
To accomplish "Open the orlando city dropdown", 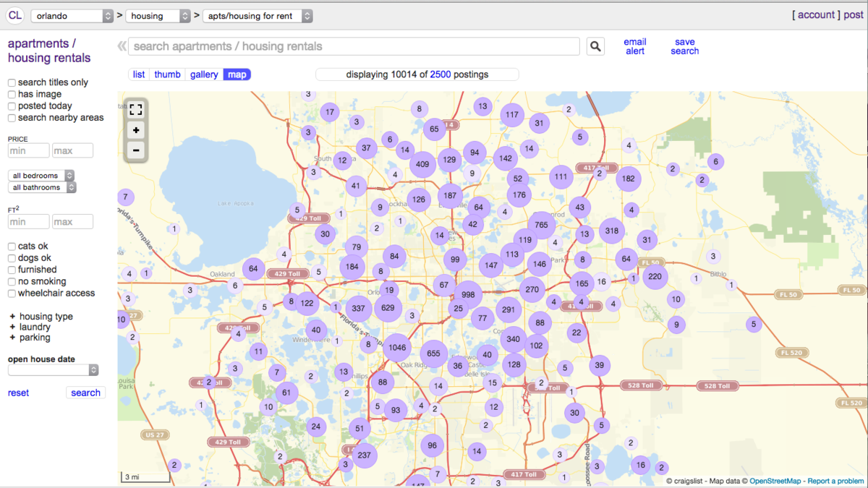I will click(72, 16).
